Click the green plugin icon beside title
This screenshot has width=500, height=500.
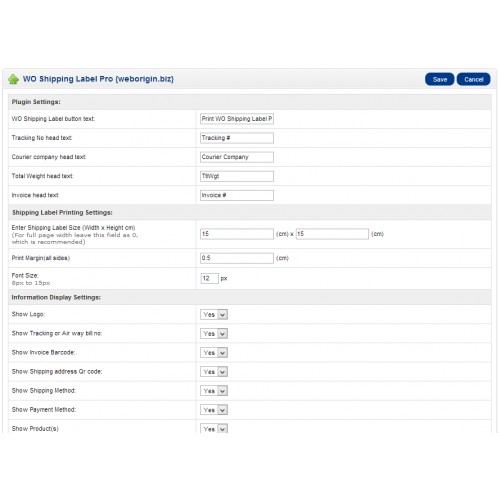click(x=13, y=79)
